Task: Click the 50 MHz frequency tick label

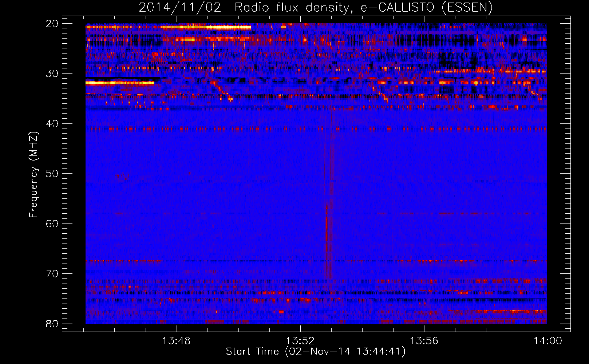Action: (x=52, y=174)
